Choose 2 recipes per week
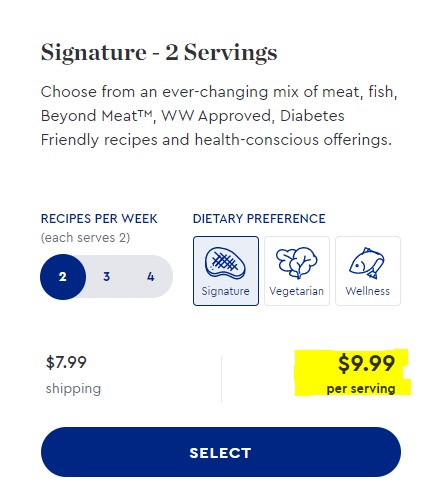 pos(63,277)
